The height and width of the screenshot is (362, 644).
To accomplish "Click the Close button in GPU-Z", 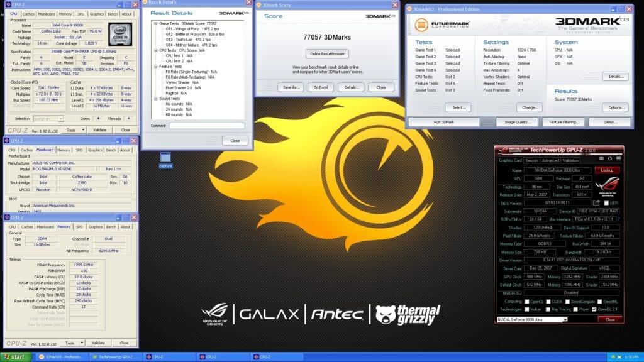I will (x=610, y=319).
